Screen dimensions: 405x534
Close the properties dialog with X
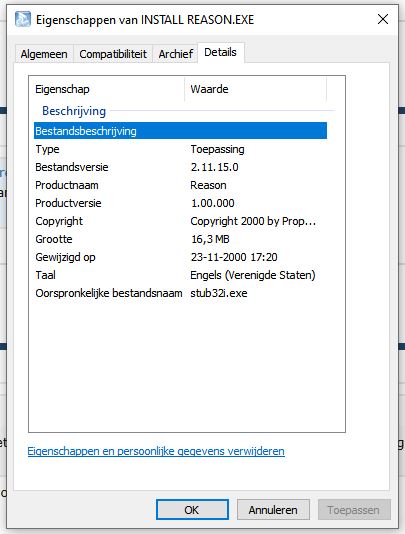(x=383, y=19)
